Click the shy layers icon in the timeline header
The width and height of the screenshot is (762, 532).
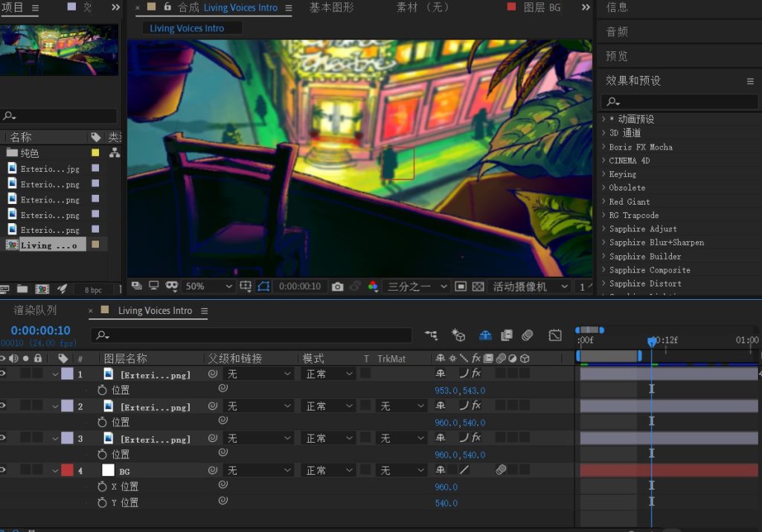tap(485, 335)
